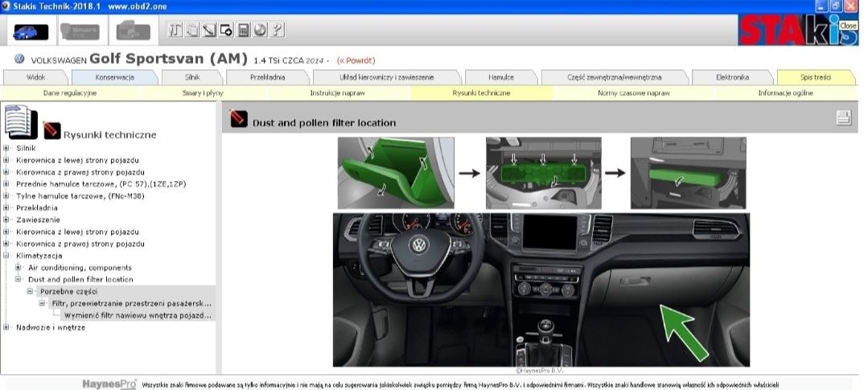Click the red pencil icon beside Rysunki techniczne
The height and width of the screenshot is (390, 868).
click(51, 130)
